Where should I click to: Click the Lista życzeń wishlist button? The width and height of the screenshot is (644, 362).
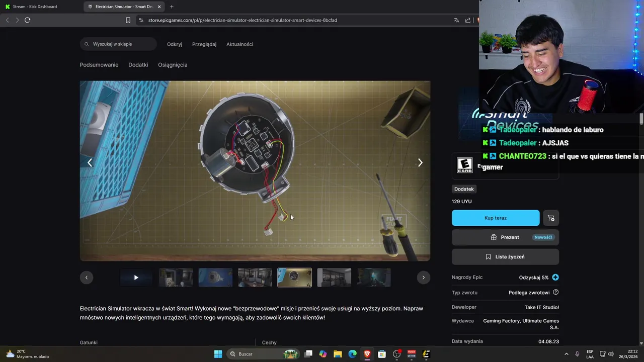(x=505, y=257)
